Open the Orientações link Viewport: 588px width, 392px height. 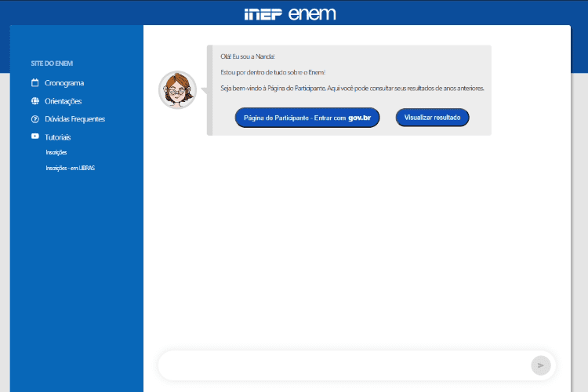(x=63, y=101)
